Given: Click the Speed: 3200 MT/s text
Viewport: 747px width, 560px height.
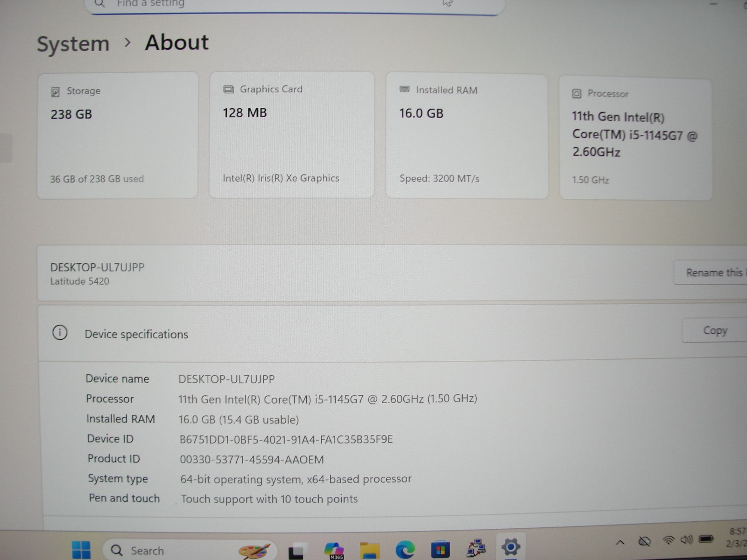Looking at the screenshot, I should [x=439, y=179].
